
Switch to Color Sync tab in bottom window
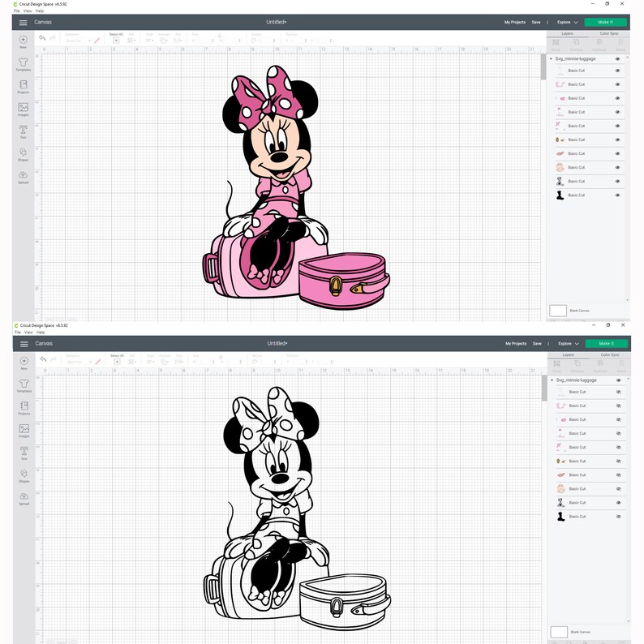[609, 354]
